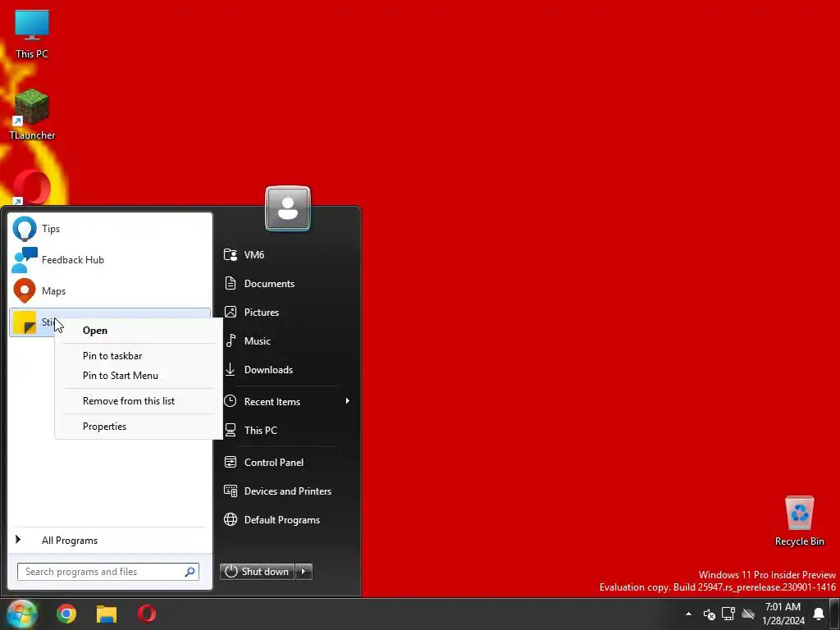
Task: Launch Opera from the taskbar
Action: [x=147, y=614]
